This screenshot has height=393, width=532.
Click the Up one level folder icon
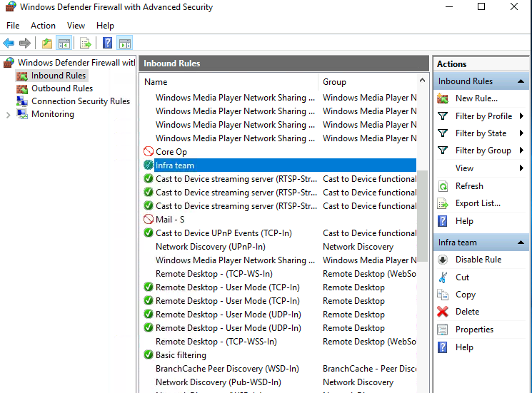click(47, 44)
